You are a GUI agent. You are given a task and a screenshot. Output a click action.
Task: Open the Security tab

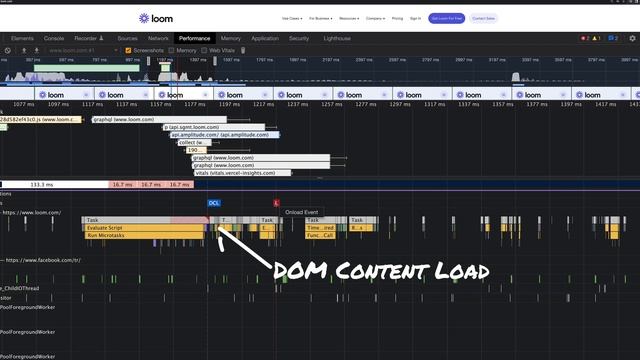point(299,38)
